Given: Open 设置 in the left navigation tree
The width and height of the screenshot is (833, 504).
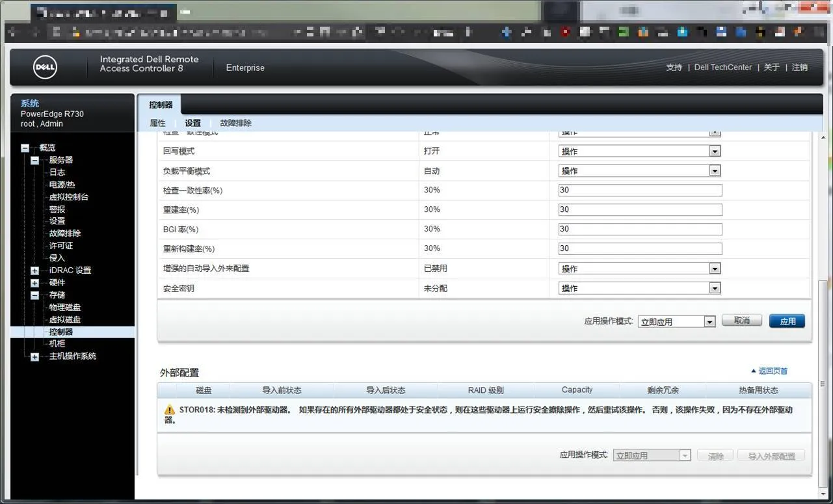Looking at the screenshot, I should pyautogui.click(x=57, y=221).
